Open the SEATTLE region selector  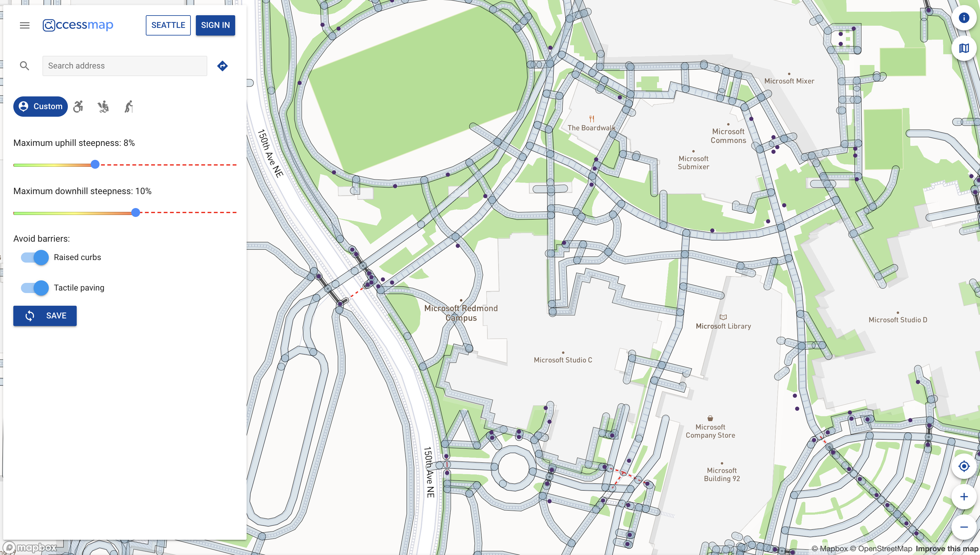(168, 25)
